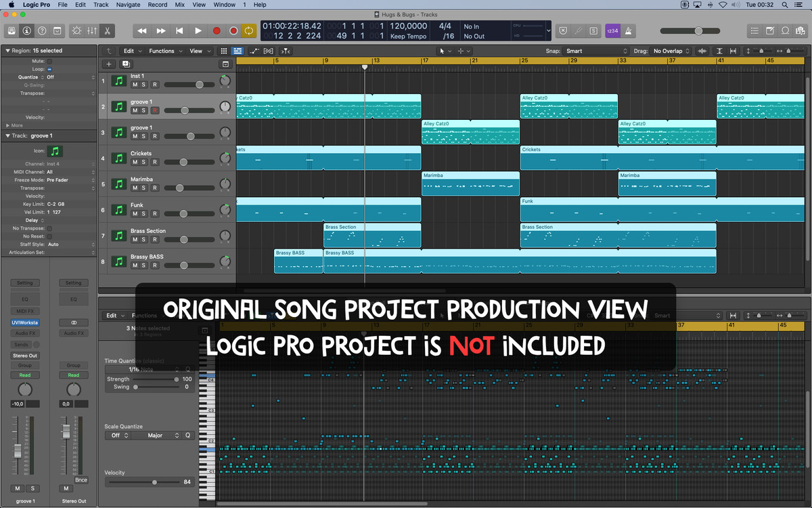Open the View menu in Tracks area
Image resolution: width=812 pixels, height=508 pixels.
click(x=198, y=51)
